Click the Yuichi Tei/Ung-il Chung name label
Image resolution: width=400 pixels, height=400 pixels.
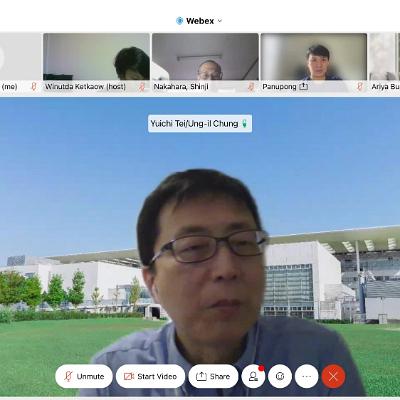[x=194, y=124]
